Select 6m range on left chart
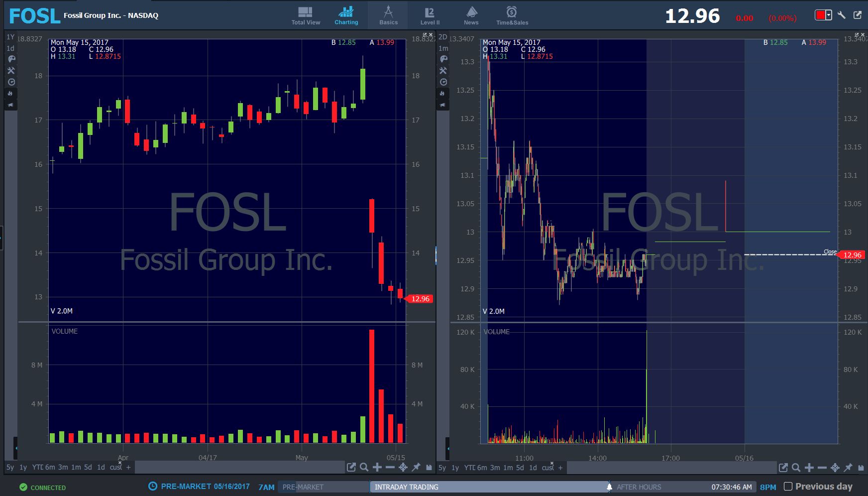Screen dimensions: 868x496 click(x=50, y=467)
